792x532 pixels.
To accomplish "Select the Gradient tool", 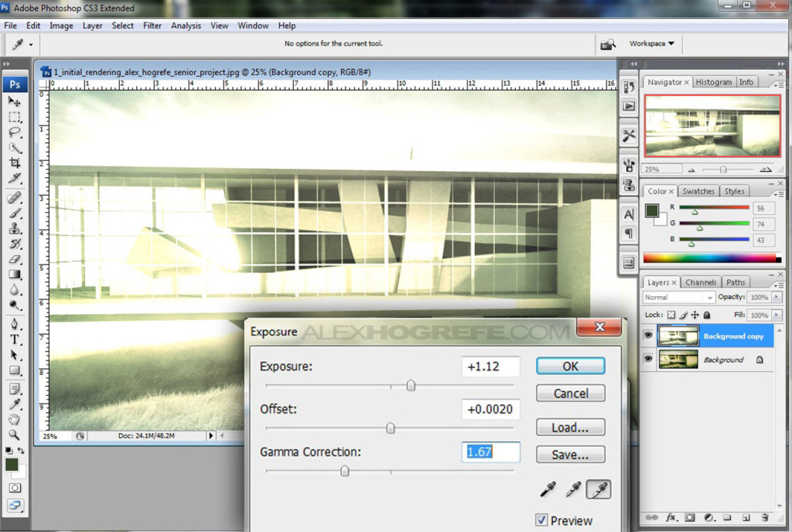I will pyautogui.click(x=14, y=274).
